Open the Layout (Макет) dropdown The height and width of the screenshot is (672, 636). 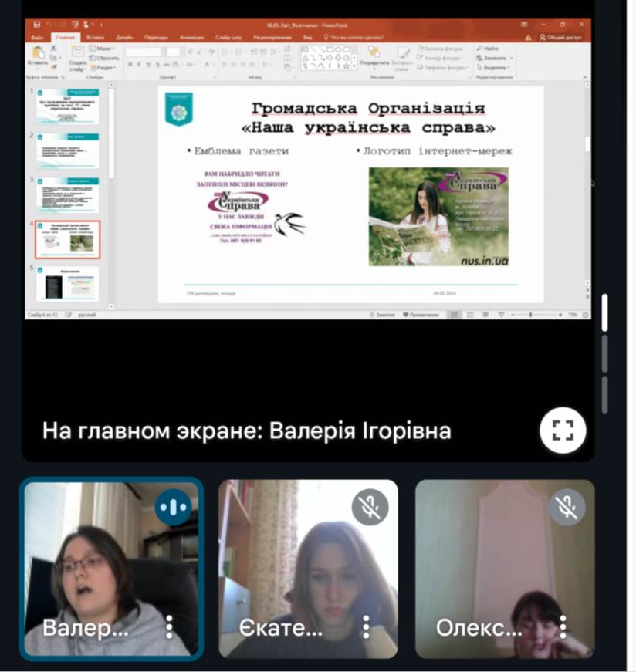[102, 49]
